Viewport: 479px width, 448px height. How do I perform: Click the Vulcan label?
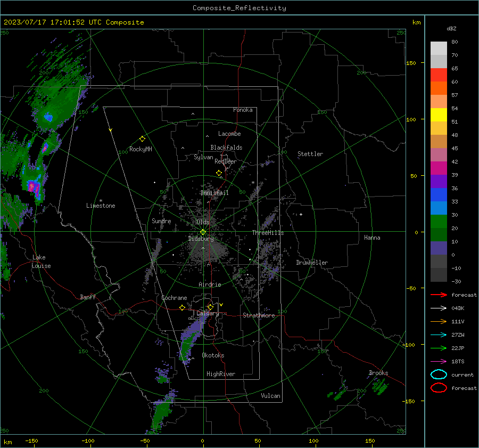(x=270, y=396)
